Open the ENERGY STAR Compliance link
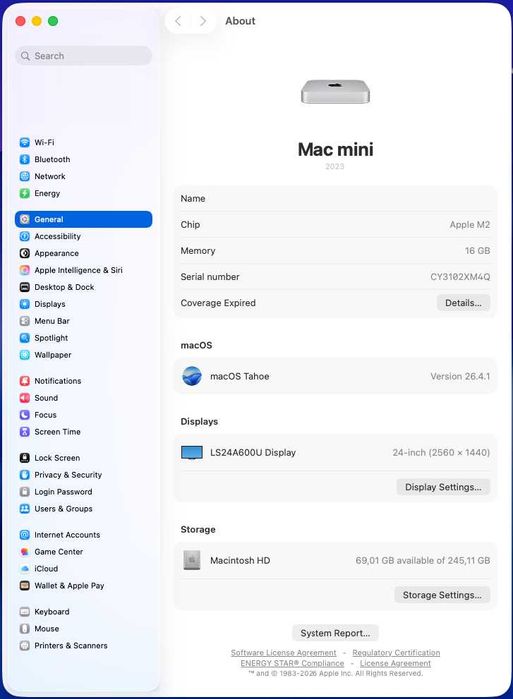 (x=292, y=663)
